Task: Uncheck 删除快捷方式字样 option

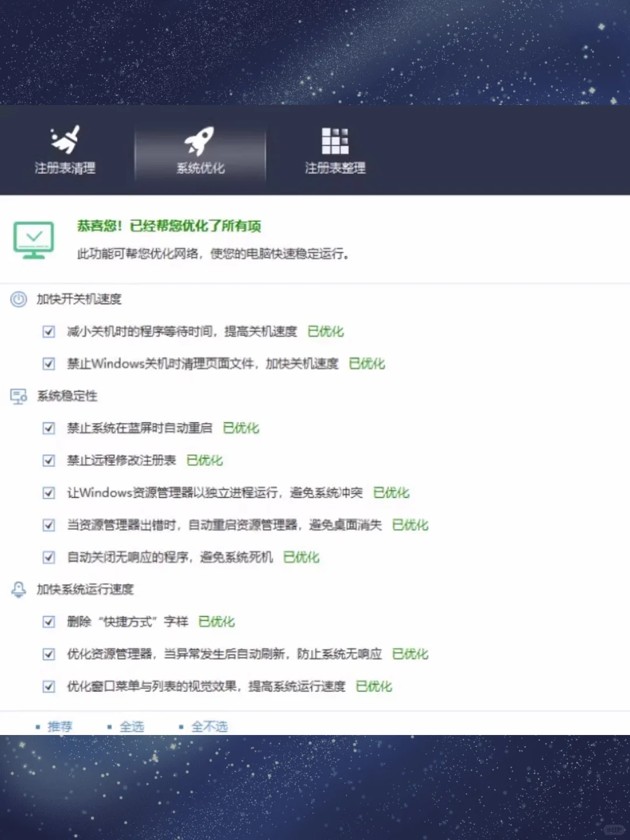Action: pyautogui.click(x=49, y=622)
